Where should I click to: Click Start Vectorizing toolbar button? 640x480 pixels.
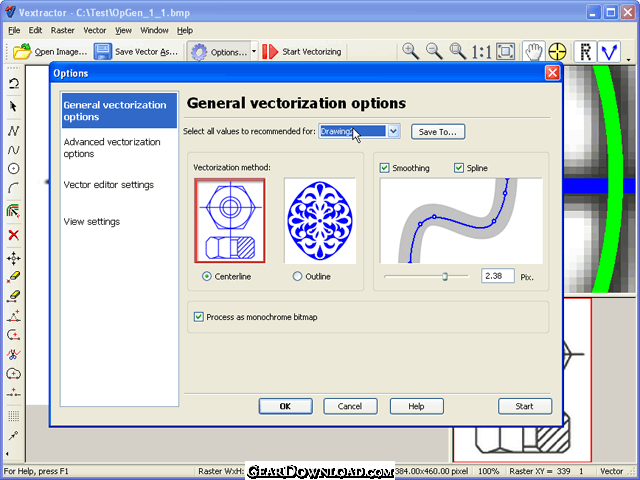302,52
